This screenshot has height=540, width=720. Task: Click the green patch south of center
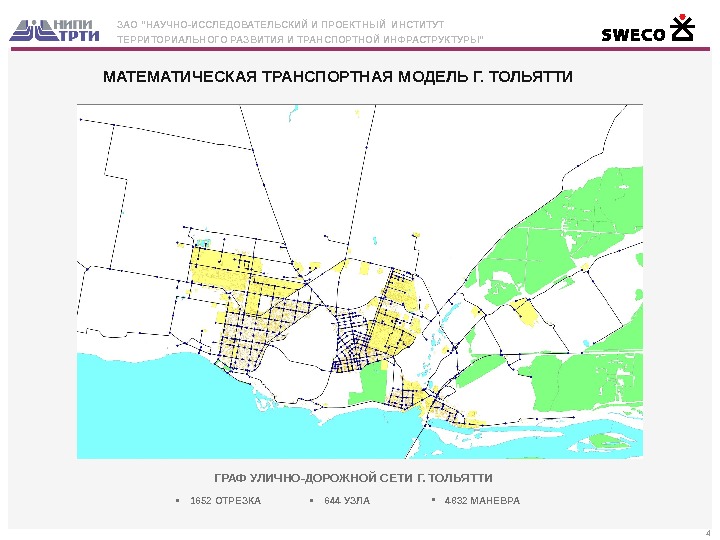369,383
